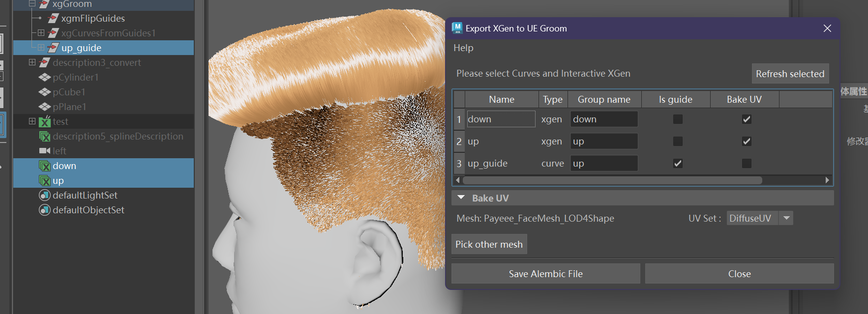868x314 pixels.
Task: Click the table scroll left arrow
Action: 458,180
